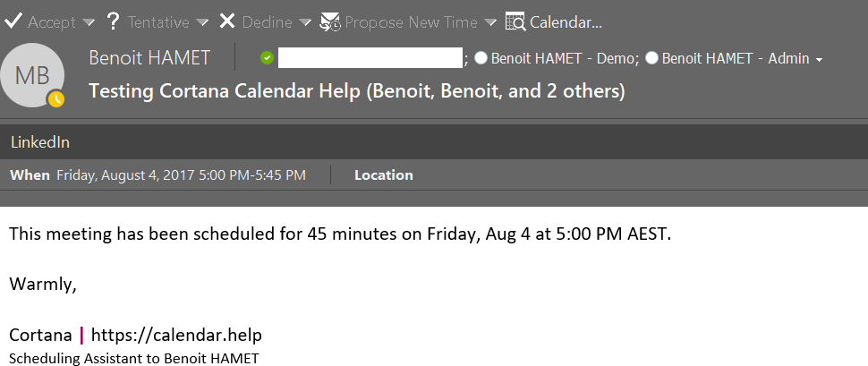868x366 pixels.
Task: Open the Calendar icon in toolbar
Action: (515, 21)
